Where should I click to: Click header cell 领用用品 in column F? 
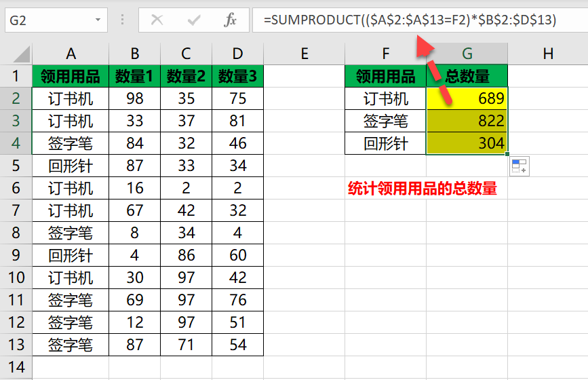click(x=385, y=76)
